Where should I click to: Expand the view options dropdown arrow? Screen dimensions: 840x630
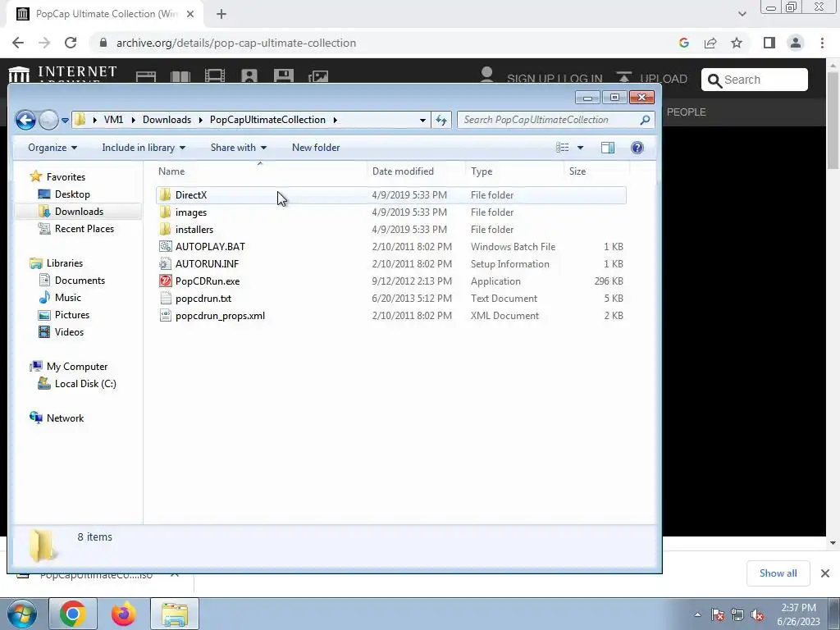coord(580,148)
